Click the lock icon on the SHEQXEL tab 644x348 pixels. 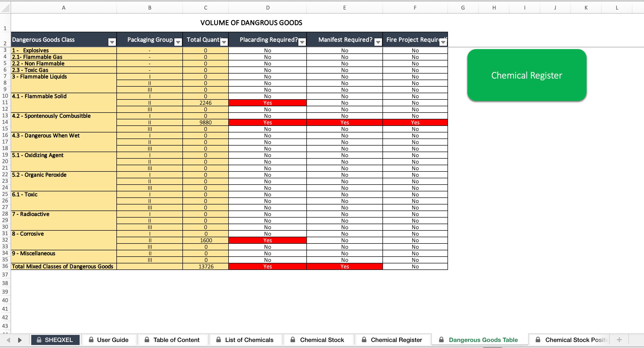(39, 340)
